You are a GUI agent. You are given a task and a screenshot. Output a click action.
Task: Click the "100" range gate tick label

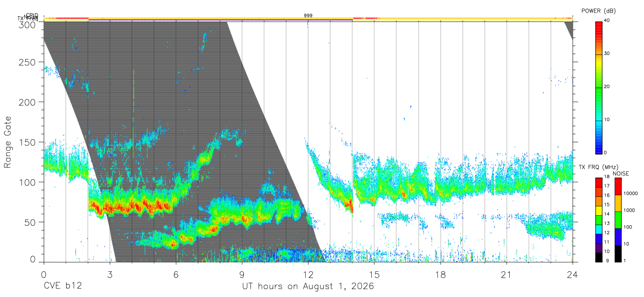coord(28,182)
